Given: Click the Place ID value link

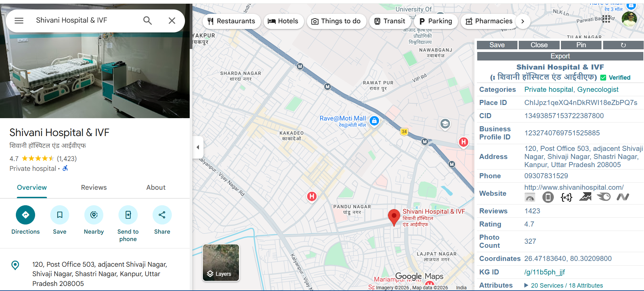Looking at the screenshot, I should tap(581, 103).
